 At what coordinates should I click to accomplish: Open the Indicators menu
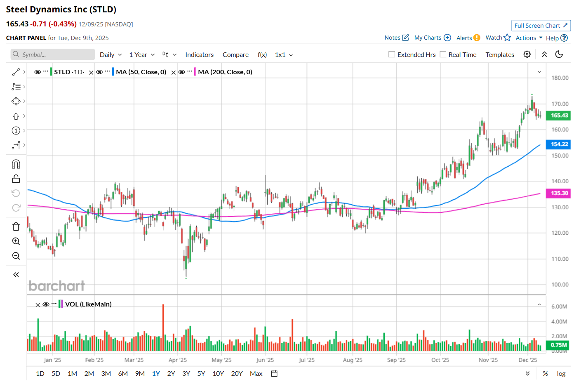[x=199, y=55]
